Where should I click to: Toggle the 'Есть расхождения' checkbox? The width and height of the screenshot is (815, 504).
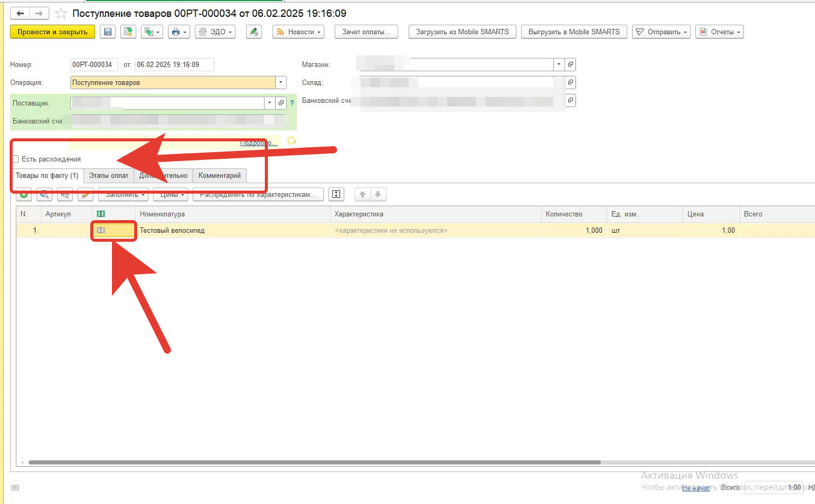click(16, 159)
